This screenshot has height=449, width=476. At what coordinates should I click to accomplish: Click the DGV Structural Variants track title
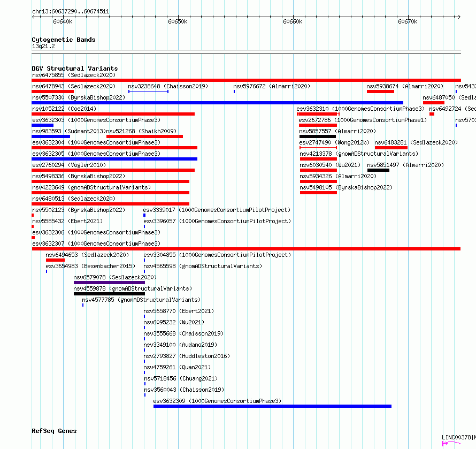click(x=75, y=69)
